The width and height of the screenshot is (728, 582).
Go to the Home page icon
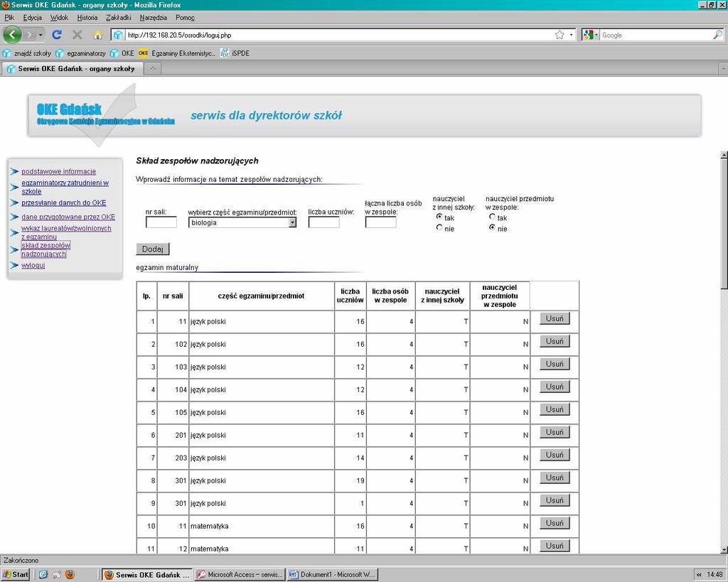point(97,35)
